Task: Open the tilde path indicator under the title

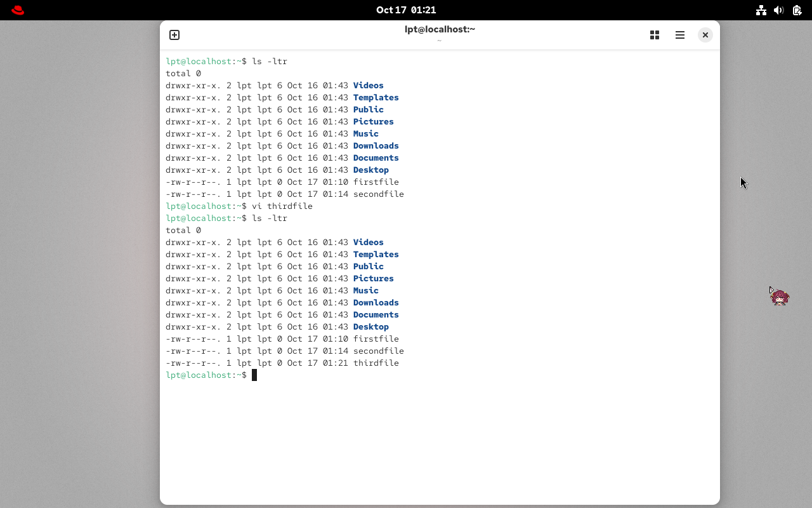Action: pyautogui.click(x=440, y=40)
